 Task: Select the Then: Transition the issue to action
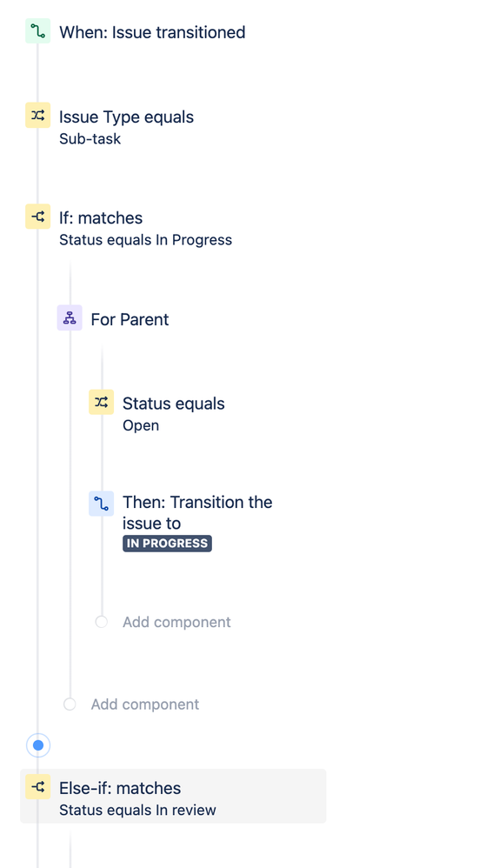(x=197, y=512)
